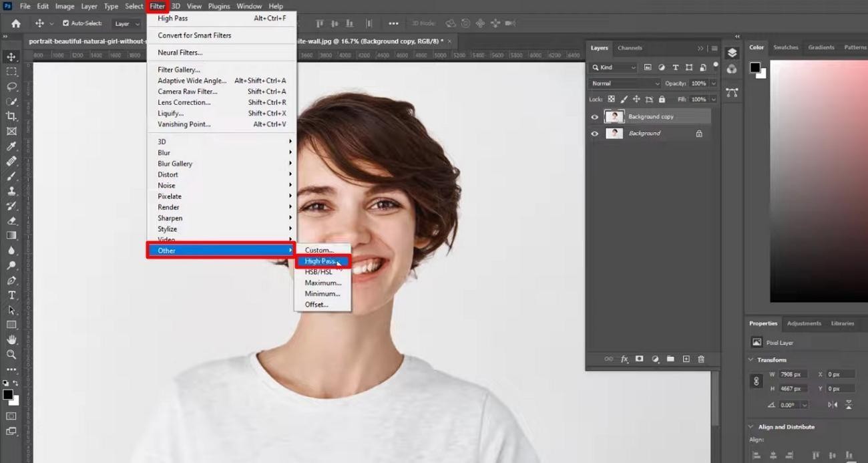Viewport: 868px width, 463px height.
Task: Create a new group folder
Action: [670, 359]
